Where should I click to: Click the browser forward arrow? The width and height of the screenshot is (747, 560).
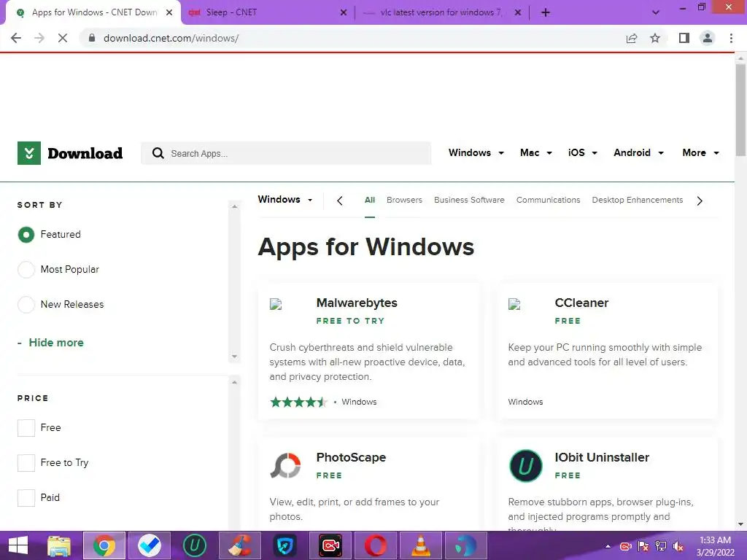click(39, 38)
